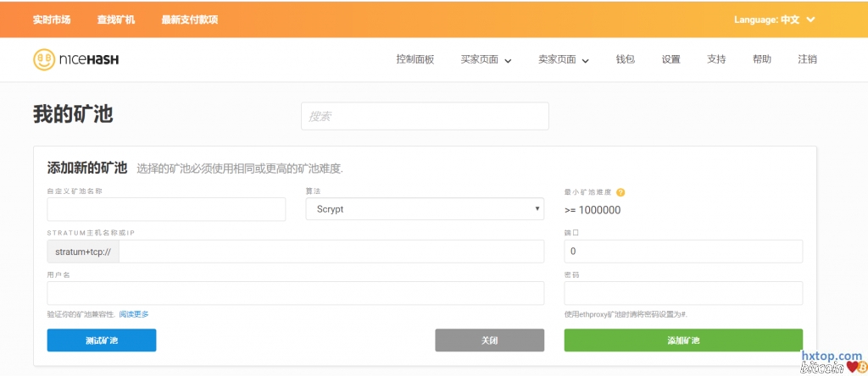The height and width of the screenshot is (376, 868).
Task: Open 最新支付款项 in top bar
Action: tap(190, 19)
